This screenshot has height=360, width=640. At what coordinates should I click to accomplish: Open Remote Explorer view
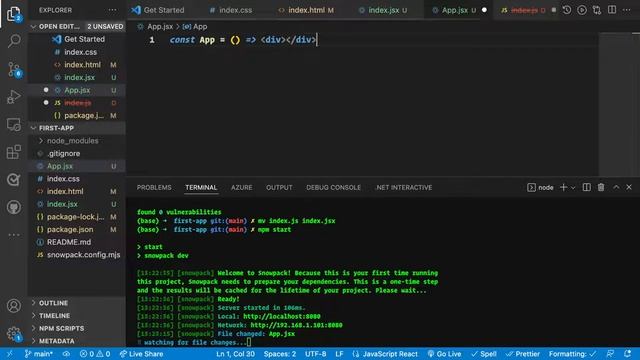[14, 124]
